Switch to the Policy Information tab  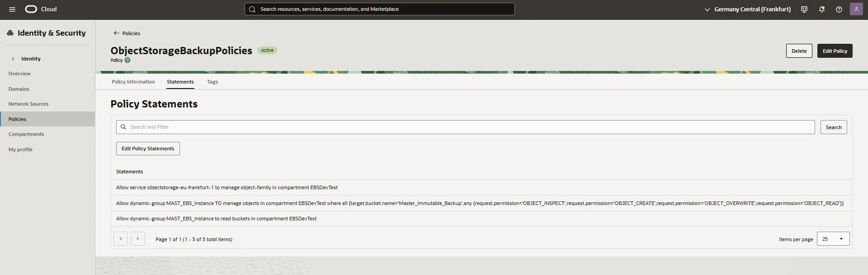coord(133,82)
